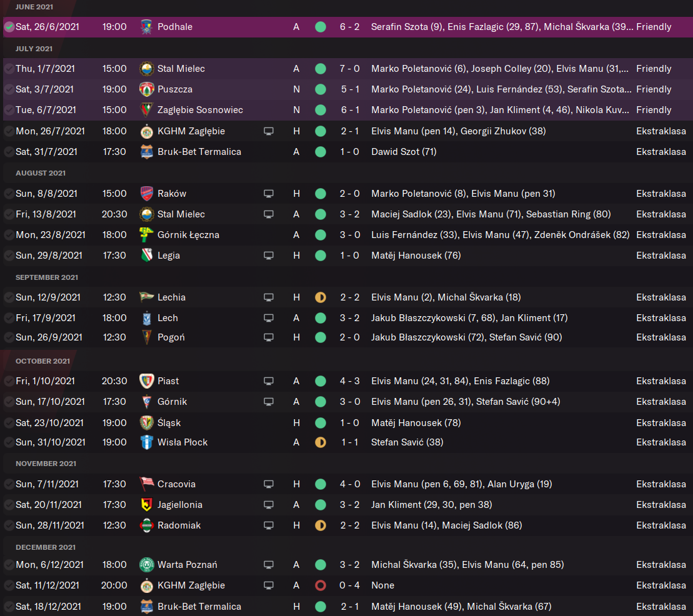
Task: Click the Radomiak club badge
Action: (146, 525)
